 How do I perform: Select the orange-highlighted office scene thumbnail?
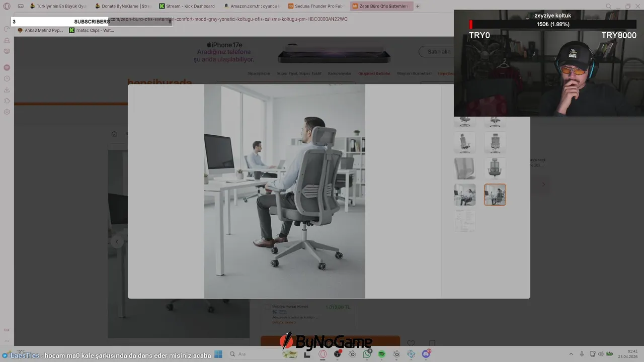[x=495, y=195]
